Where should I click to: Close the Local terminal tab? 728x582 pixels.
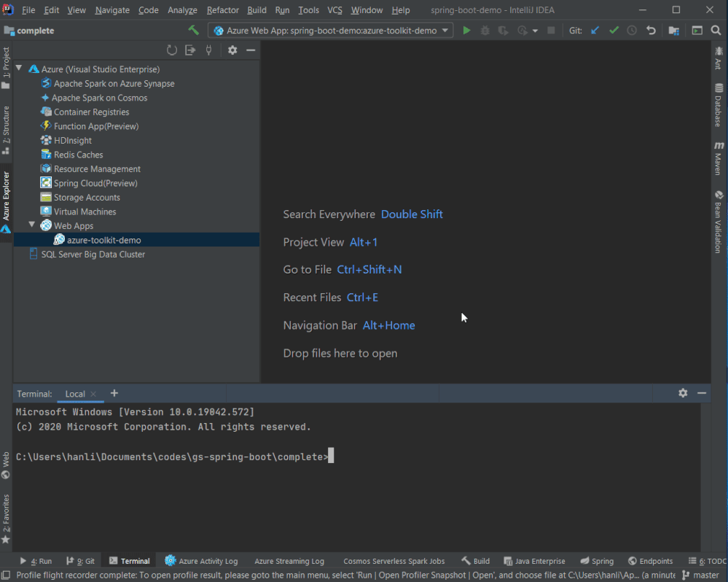(x=93, y=394)
